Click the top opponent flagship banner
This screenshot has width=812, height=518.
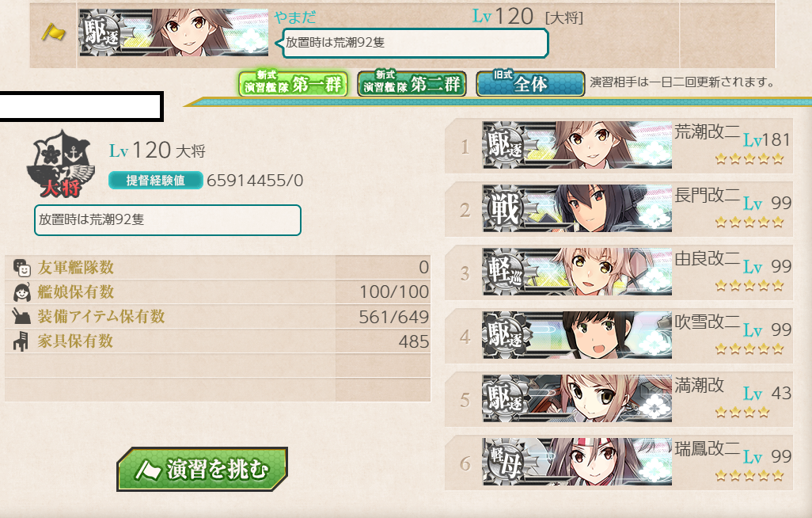coord(173,32)
